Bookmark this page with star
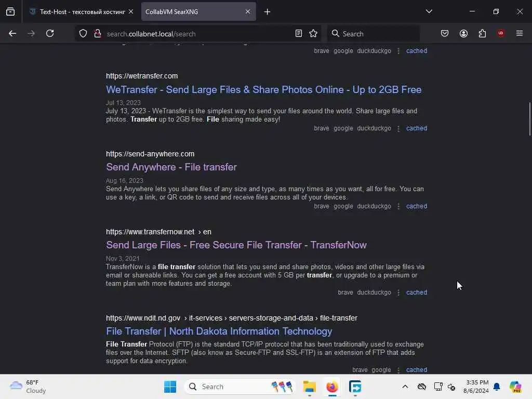Viewport: 532px width, 399px height. tap(313, 33)
